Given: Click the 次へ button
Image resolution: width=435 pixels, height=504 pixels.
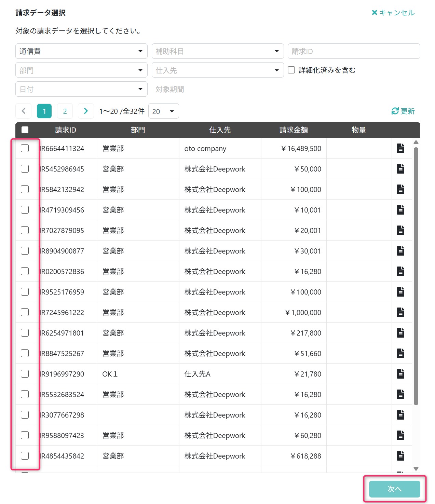Looking at the screenshot, I should pyautogui.click(x=394, y=489).
